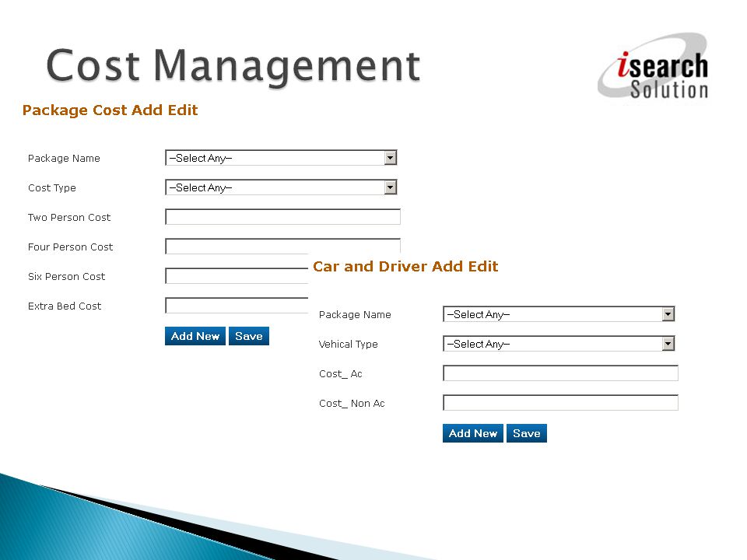Image resolution: width=747 pixels, height=560 pixels.
Task: Click the 'Cost Management' title
Action: click(233, 67)
